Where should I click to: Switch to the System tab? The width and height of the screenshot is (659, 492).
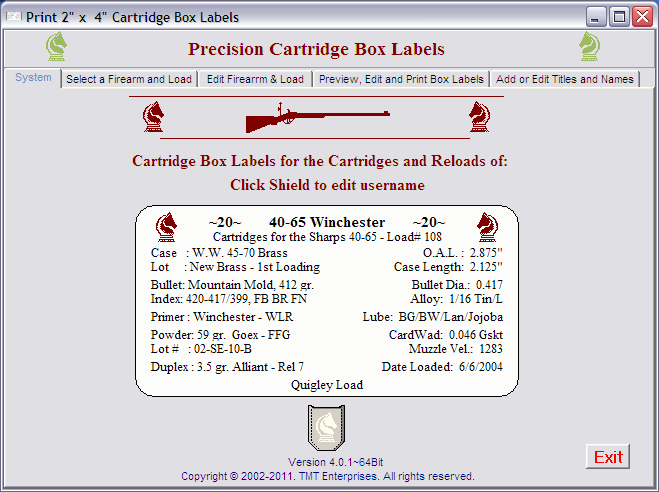(33, 78)
